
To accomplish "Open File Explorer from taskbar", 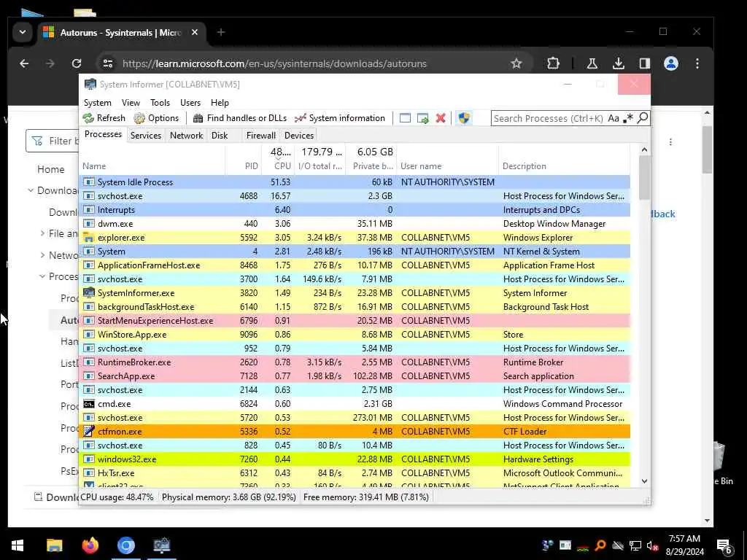I will tap(54, 545).
